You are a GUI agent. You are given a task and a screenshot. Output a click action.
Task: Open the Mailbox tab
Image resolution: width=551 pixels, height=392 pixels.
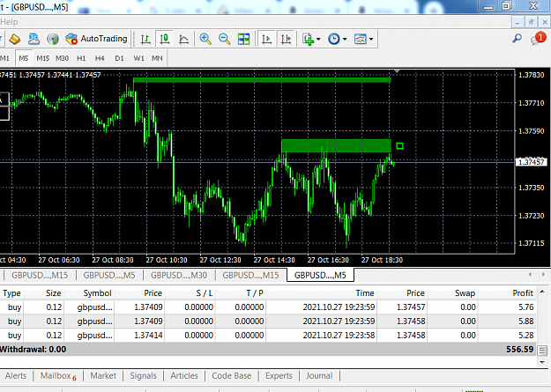tap(58, 376)
